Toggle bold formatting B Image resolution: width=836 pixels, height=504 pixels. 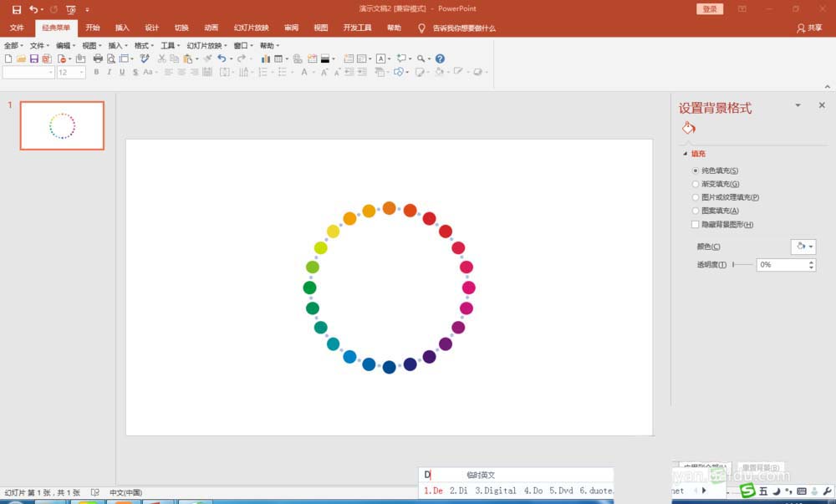(96, 72)
